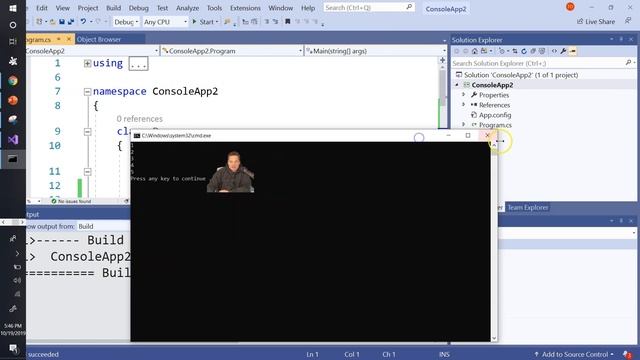Image resolution: width=640 pixels, height=360 pixels.
Task: Click the Save icon in toolbar
Action: [62, 22]
